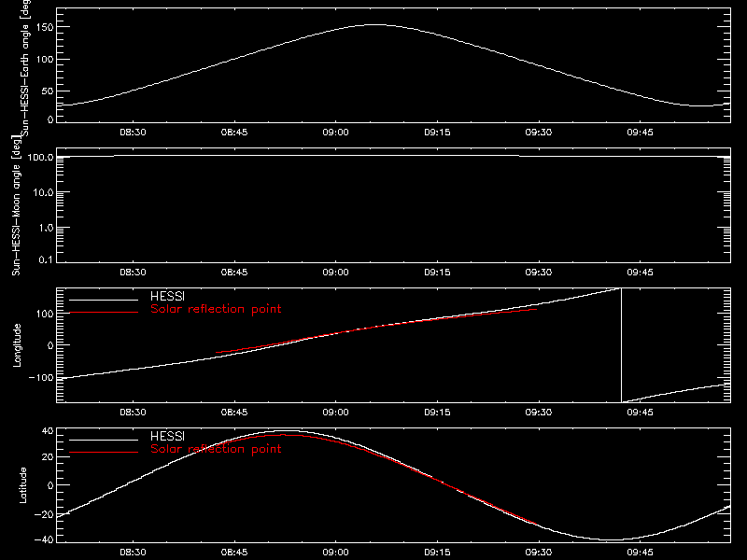Click 08:30 time label under Latitude plot

[x=133, y=553]
